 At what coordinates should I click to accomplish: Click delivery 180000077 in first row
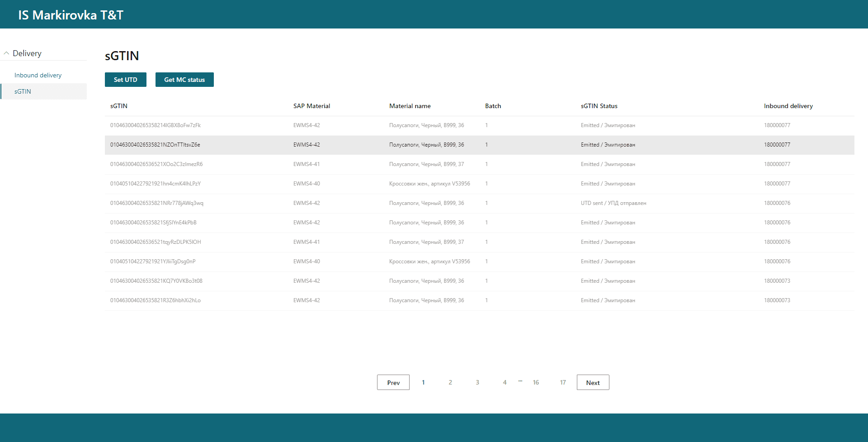777,125
